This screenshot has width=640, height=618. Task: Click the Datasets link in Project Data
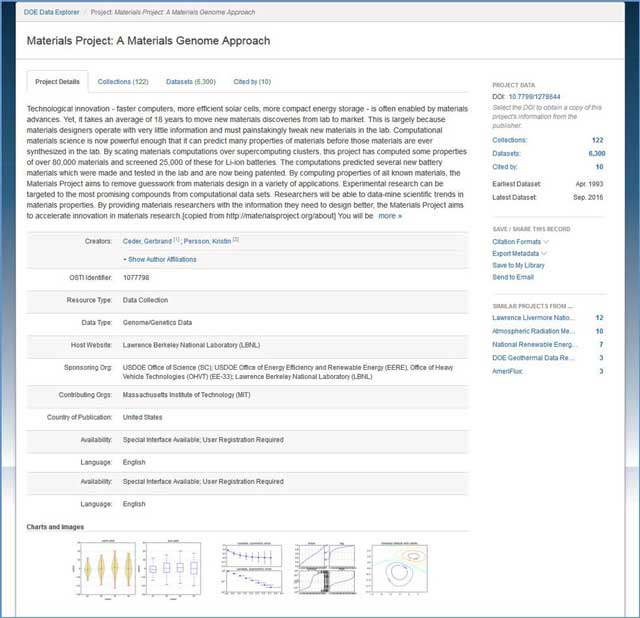[x=506, y=153]
